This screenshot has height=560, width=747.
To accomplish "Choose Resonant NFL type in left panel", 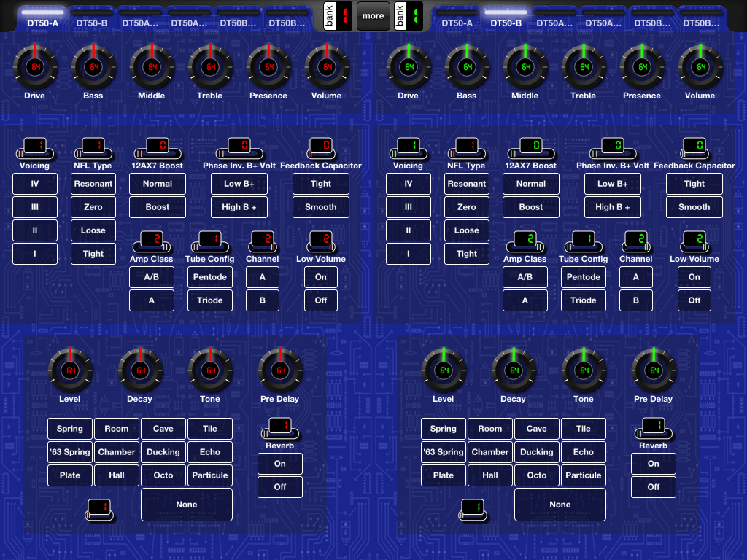I will point(93,184).
